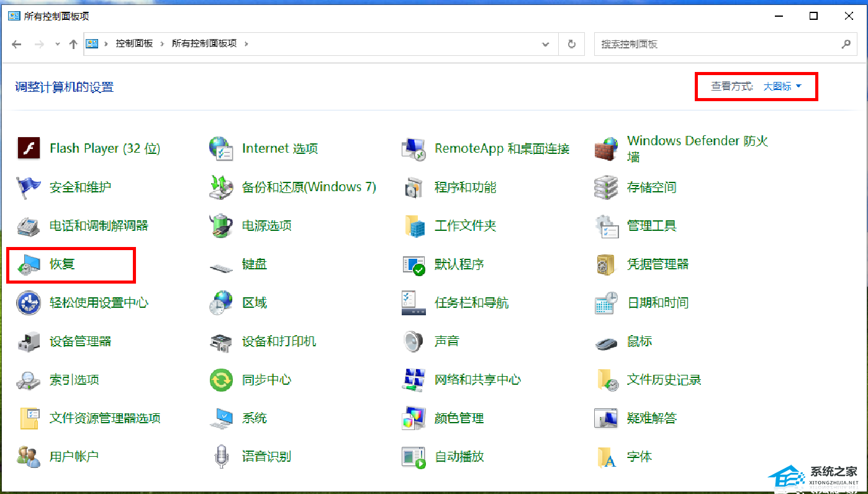Open the 大图标 view mode dropdown

click(782, 86)
